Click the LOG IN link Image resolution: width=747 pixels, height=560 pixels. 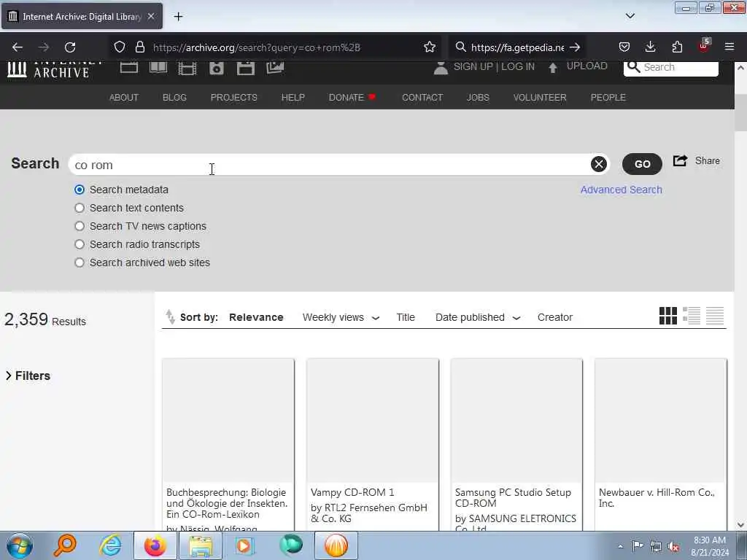[x=518, y=66]
